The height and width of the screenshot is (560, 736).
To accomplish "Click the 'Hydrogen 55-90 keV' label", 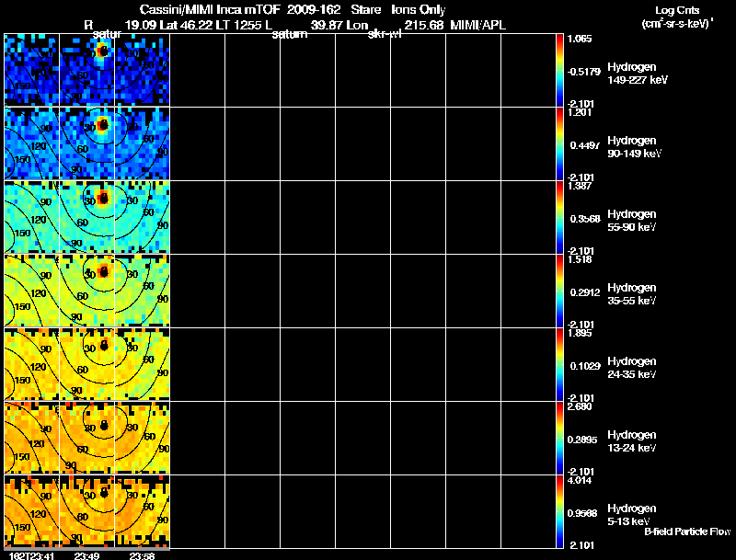I will pos(632,221).
